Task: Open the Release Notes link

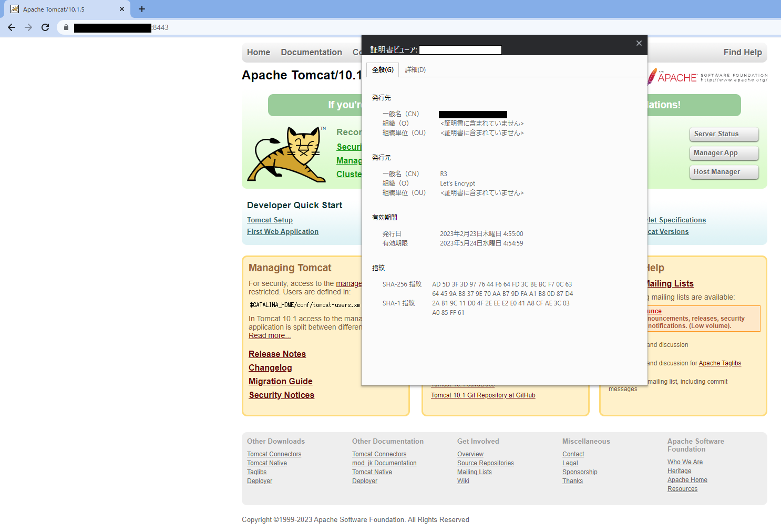Action: coord(277,354)
